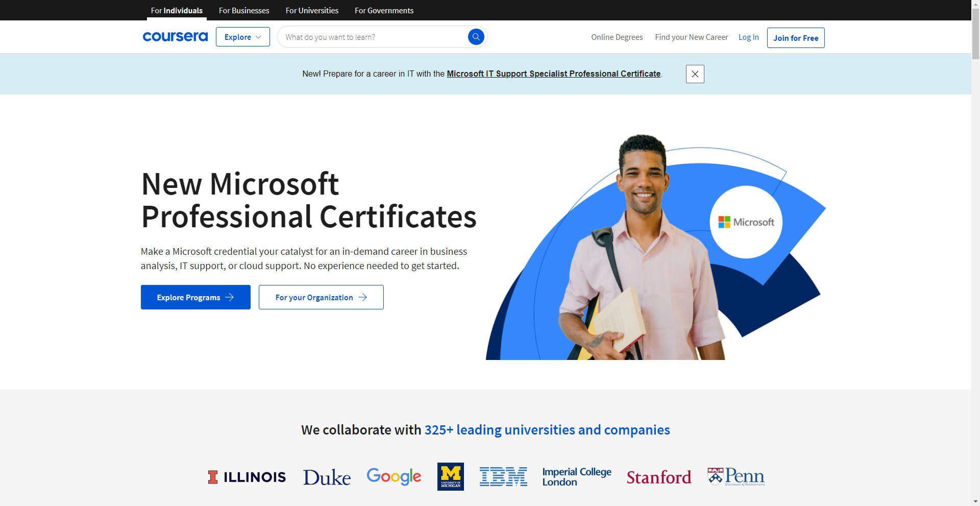The image size is (980, 506).
Task: Open the Log In link
Action: coord(748,37)
